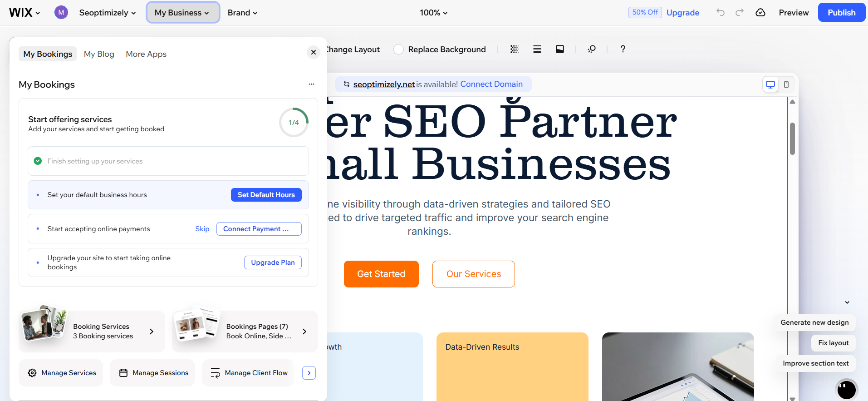Open the '3 Booking services' link
This screenshot has width=868, height=401.
(x=103, y=336)
